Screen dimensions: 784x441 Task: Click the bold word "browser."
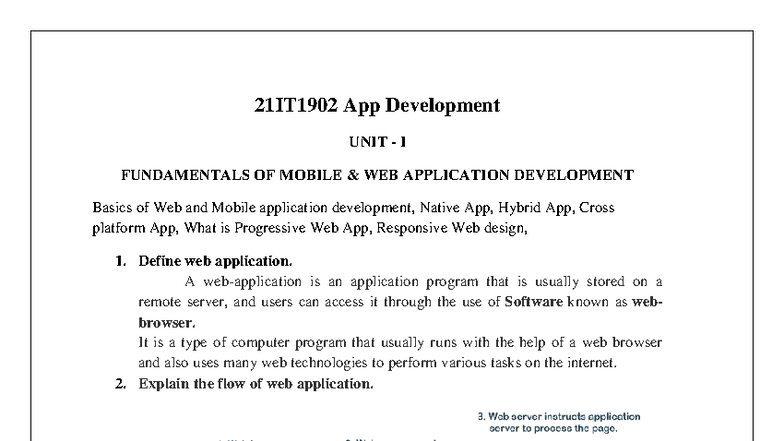point(166,322)
